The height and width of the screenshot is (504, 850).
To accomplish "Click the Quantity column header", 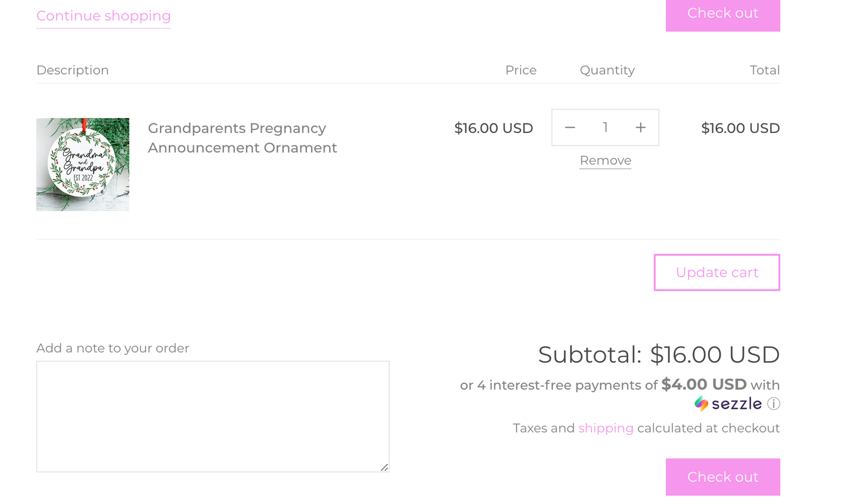I will click(607, 70).
